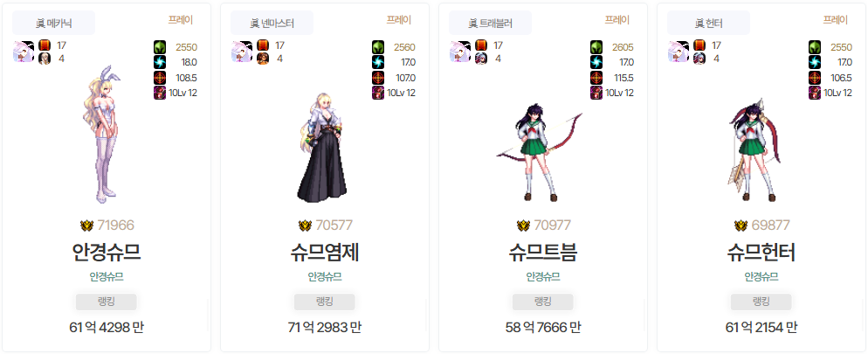This screenshot has width=868, height=354.
Task: Click the purple 10Lv 12 icon on 슈므헌터 card
Action: pos(815,93)
